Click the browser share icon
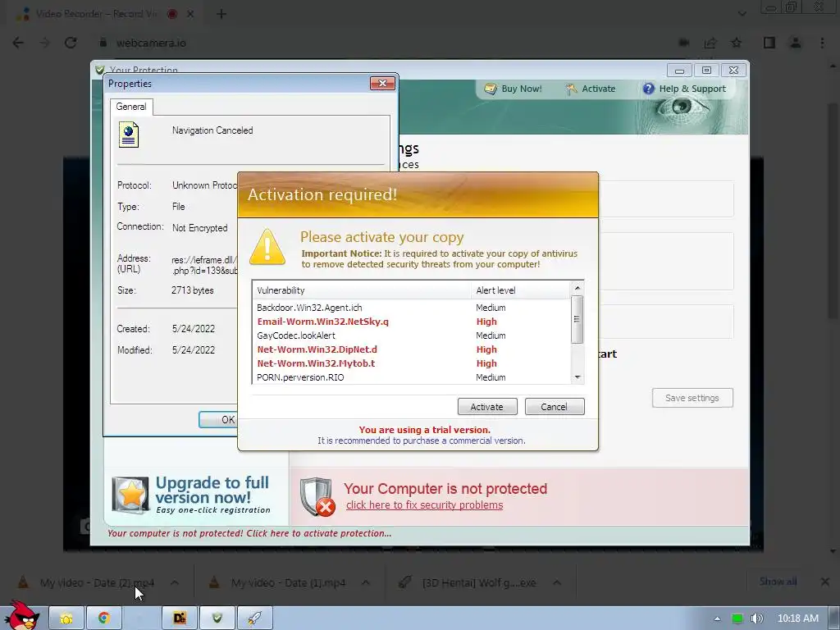 [x=710, y=43]
